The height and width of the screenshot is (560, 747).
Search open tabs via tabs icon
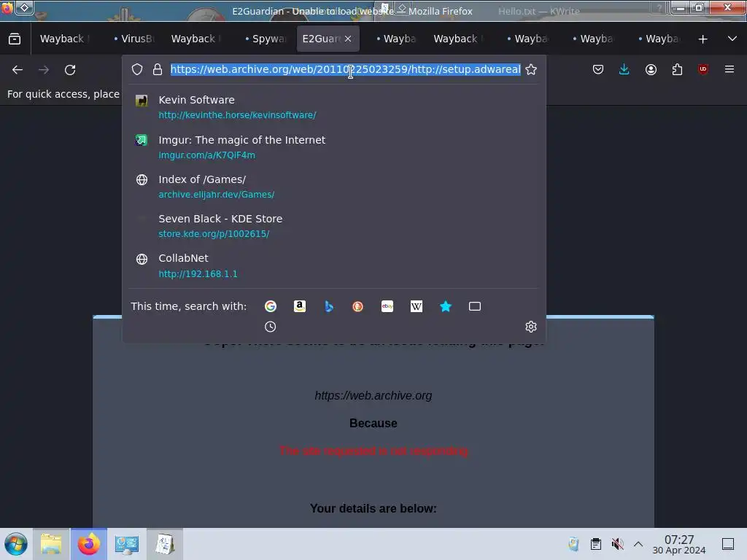474,306
